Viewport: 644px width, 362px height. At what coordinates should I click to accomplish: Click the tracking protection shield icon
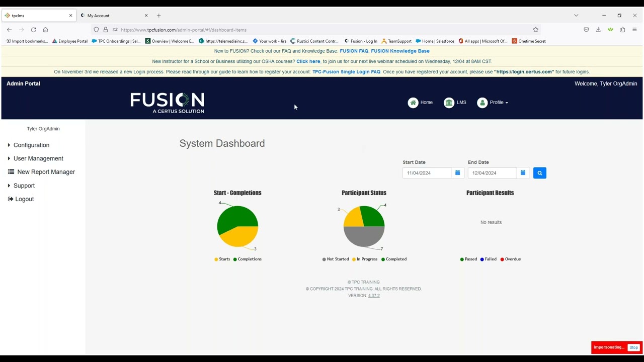(x=96, y=30)
